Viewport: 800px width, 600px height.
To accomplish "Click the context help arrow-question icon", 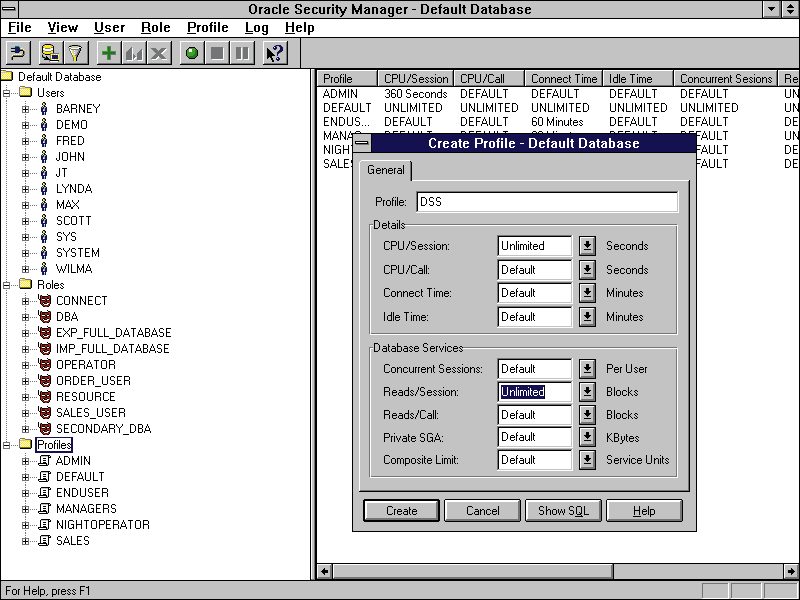I will pyautogui.click(x=275, y=53).
